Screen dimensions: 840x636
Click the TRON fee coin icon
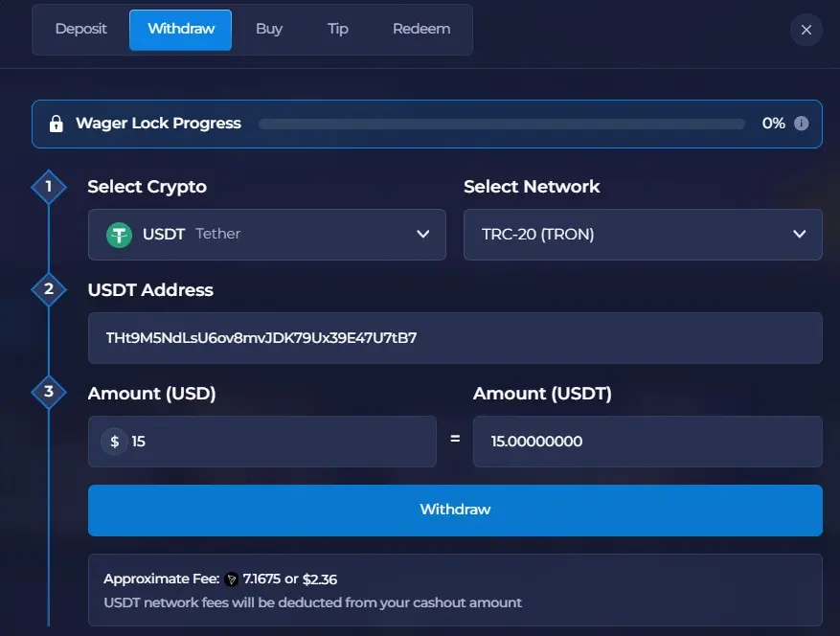pos(232,579)
